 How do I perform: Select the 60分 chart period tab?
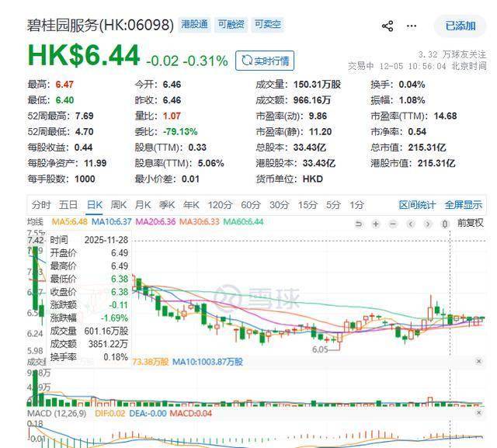(250, 205)
